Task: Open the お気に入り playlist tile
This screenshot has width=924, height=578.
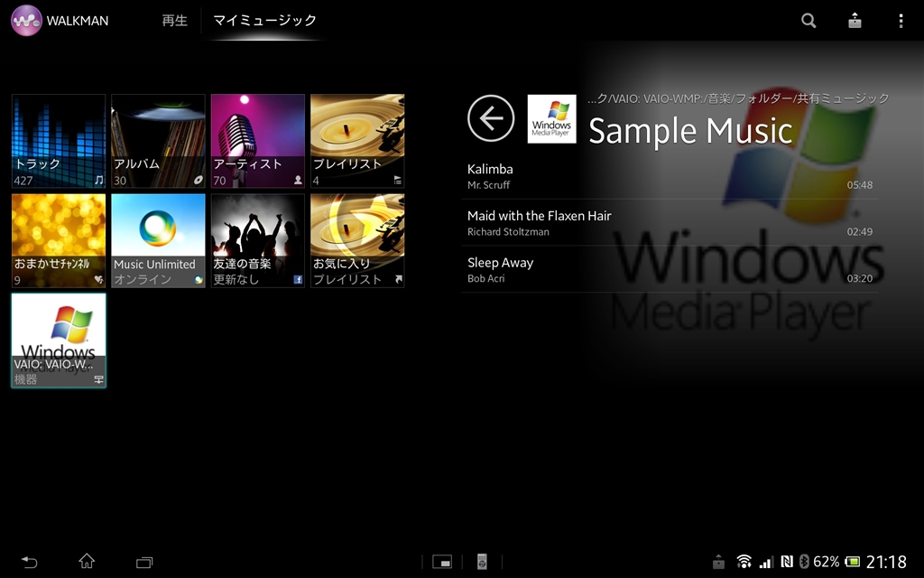Action: [x=357, y=240]
